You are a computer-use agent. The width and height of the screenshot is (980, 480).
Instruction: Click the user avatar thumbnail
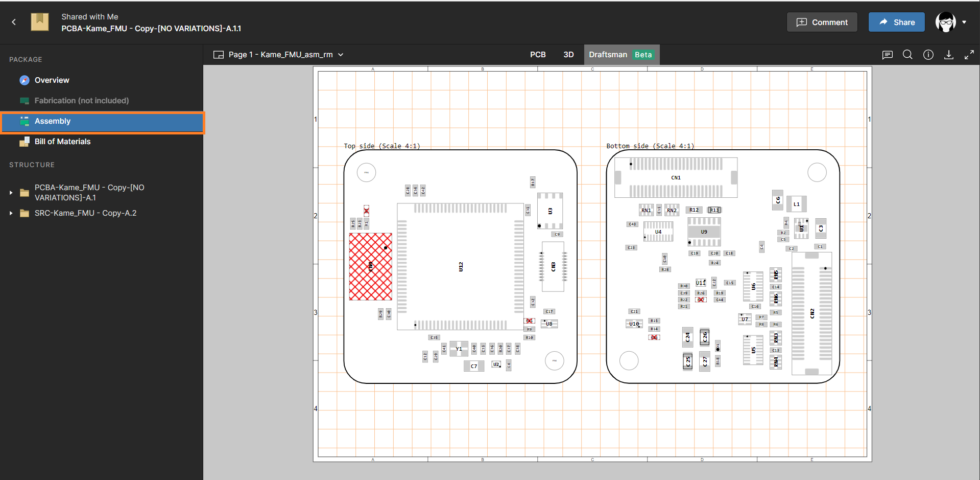click(x=946, y=22)
